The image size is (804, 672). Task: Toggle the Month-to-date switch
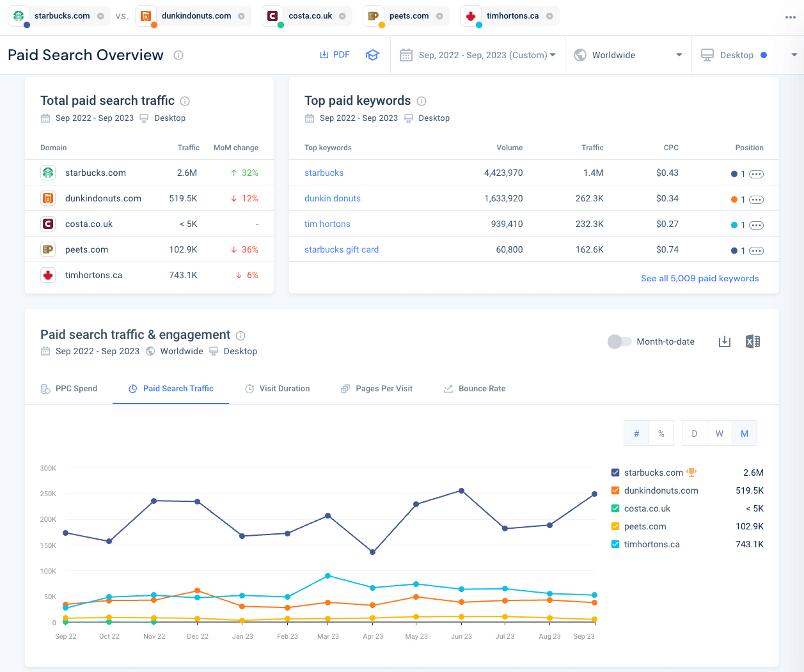click(x=619, y=341)
